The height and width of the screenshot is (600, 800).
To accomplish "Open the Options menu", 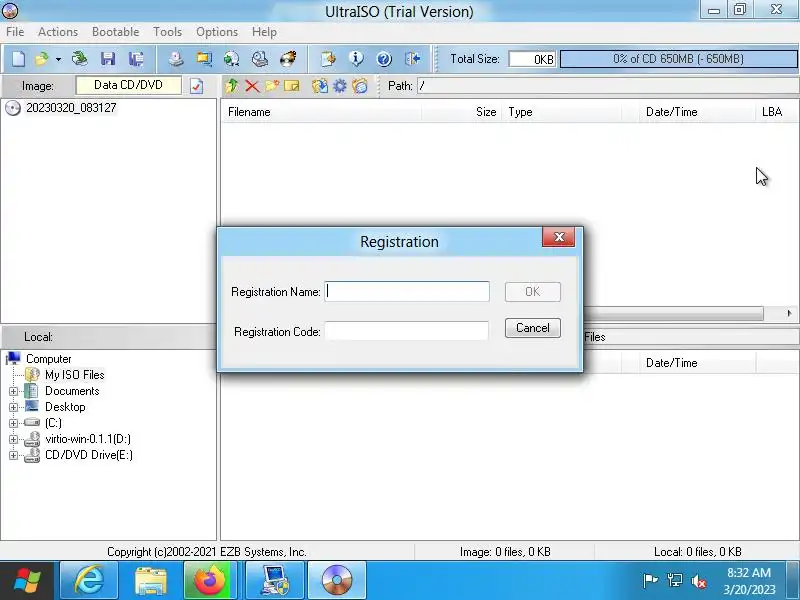I will pyautogui.click(x=217, y=32).
